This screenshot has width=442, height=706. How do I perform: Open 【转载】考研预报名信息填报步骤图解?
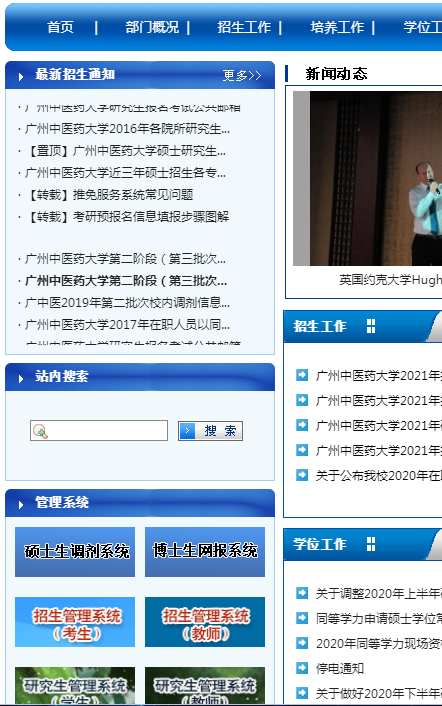127,217
